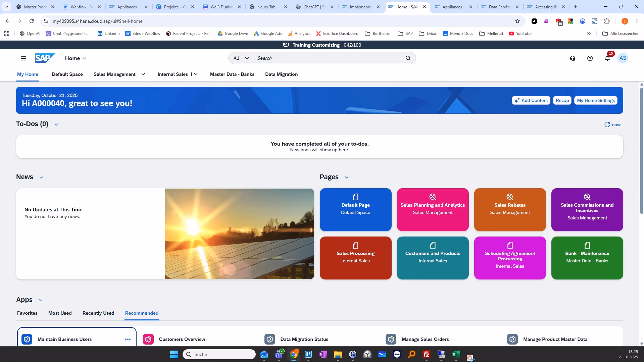
Task: Click the Add Content button
Action: click(x=531, y=100)
